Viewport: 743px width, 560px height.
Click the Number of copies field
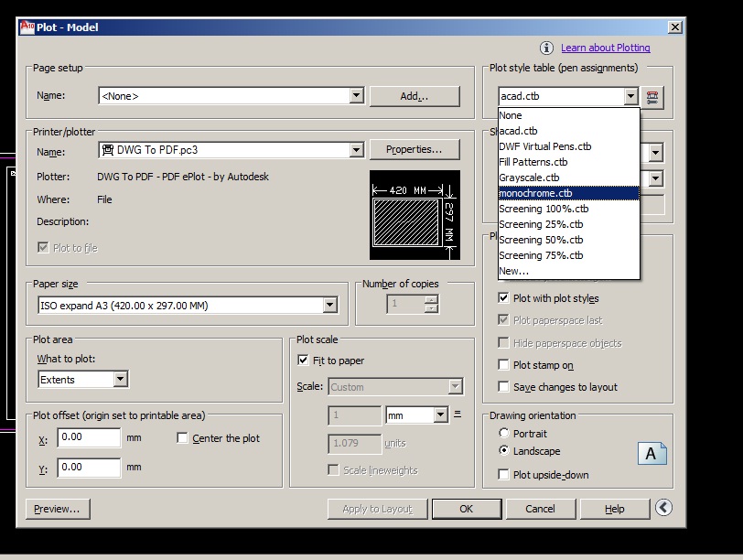406,304
